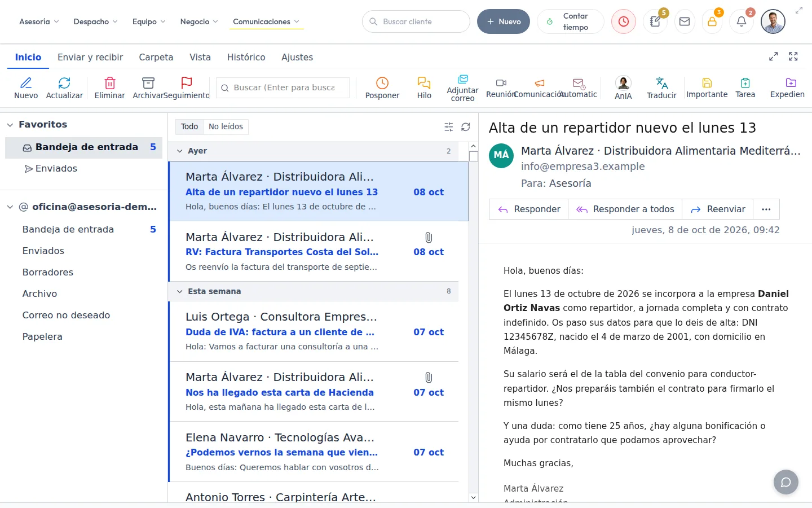Open the envelope mail icon in header
Screen dimensions: 812x508
685,21
